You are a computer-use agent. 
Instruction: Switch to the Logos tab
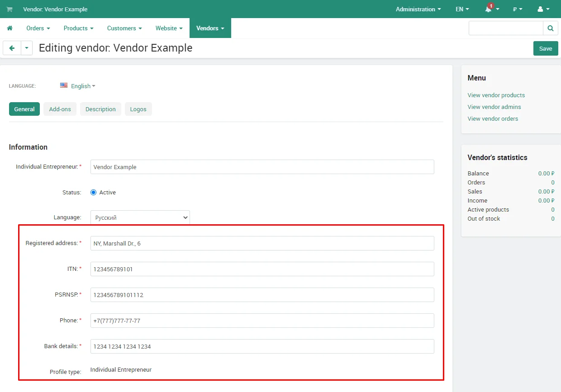pyautogui.click(x=138, y=109)
